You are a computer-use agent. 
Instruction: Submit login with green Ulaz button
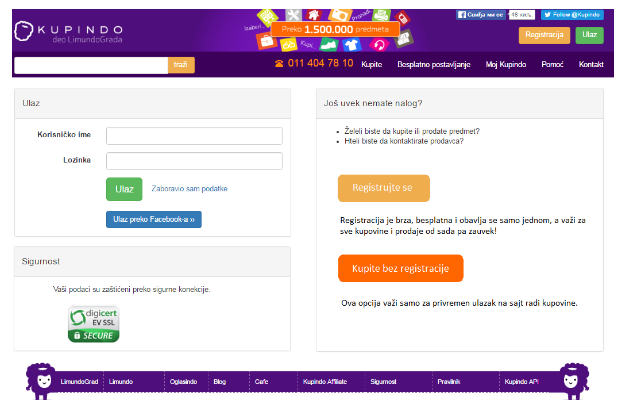coord(124,189)
